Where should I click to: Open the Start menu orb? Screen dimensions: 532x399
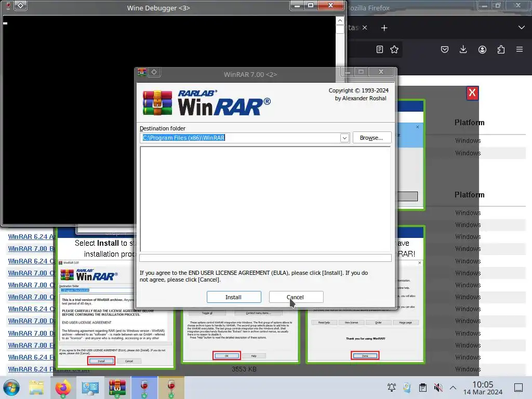click(x=11, y=388)
